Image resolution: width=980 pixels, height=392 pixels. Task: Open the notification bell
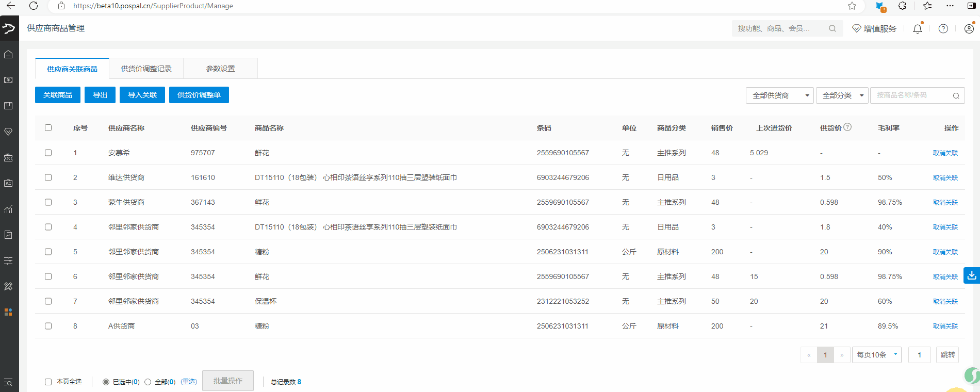(x=918, y=28)
